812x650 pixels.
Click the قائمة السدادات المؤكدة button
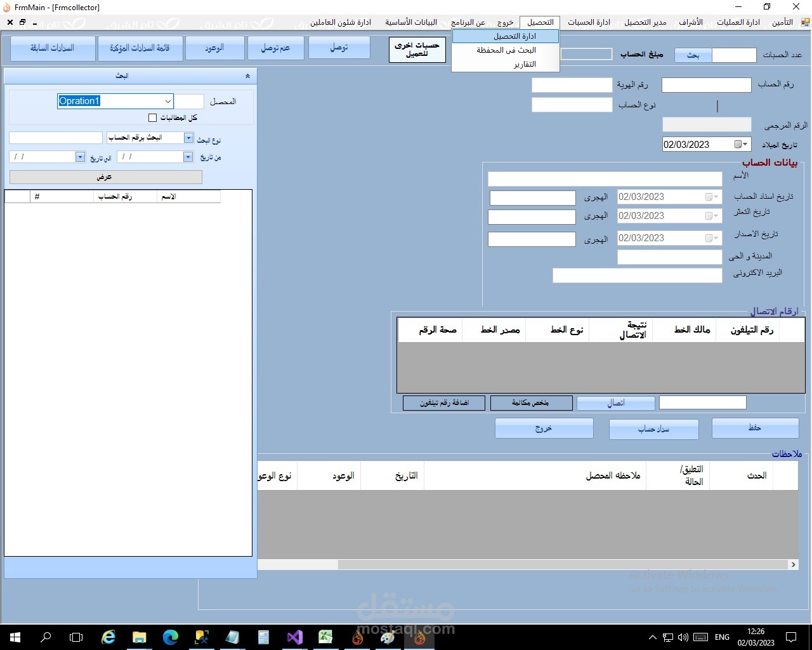coord(140,48)
